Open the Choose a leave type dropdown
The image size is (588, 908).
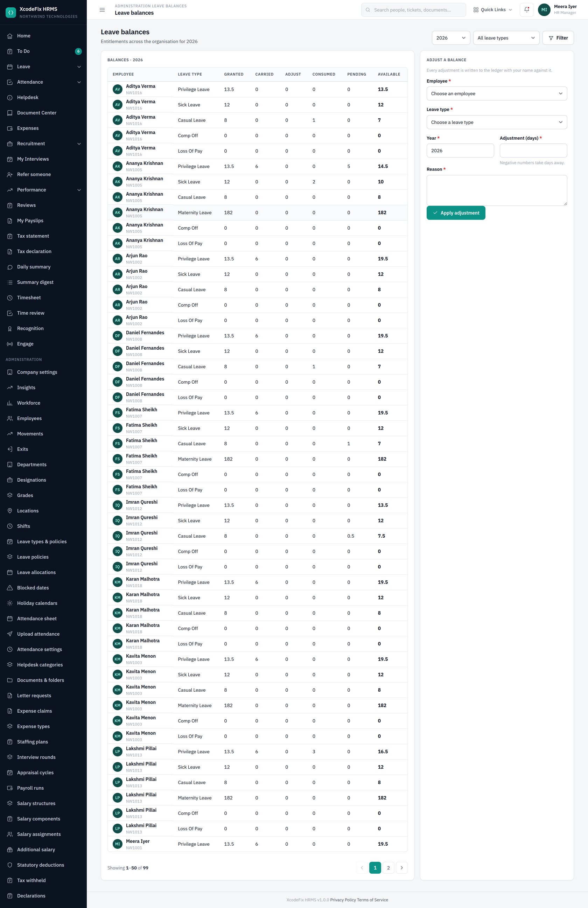click(x=497, y=122)
